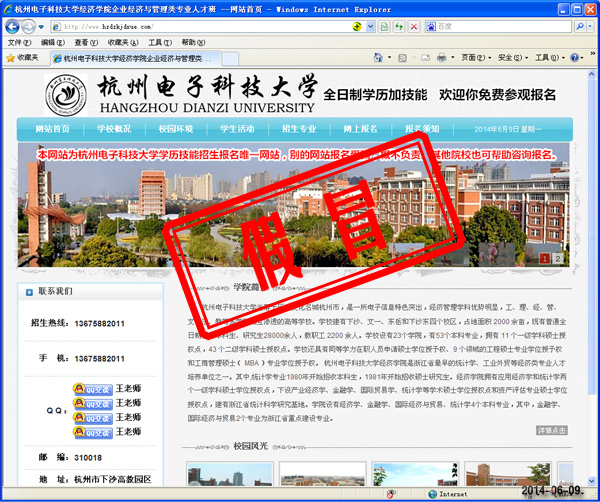600x502 pixels.
Task: Click the address bar URL field
Action: [x=199, y=26]
